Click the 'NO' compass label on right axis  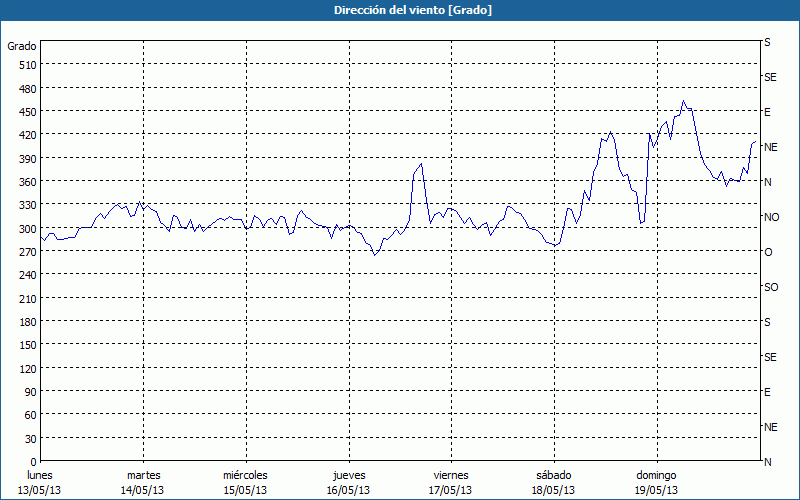coord(771,217)
